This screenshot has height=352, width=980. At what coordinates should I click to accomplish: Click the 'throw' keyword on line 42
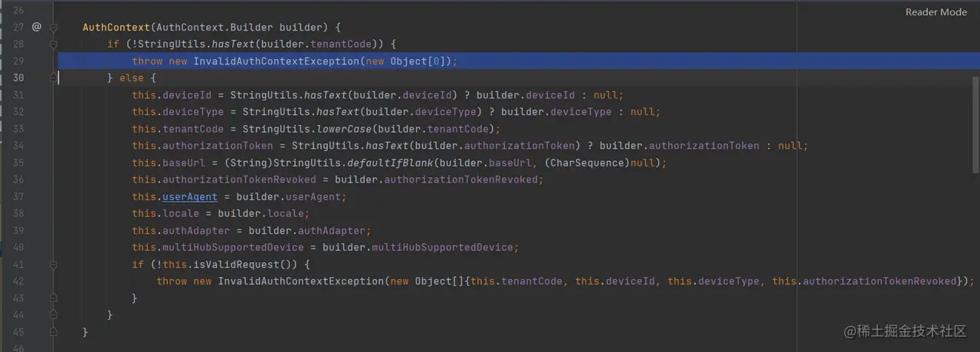coord(172,281)
